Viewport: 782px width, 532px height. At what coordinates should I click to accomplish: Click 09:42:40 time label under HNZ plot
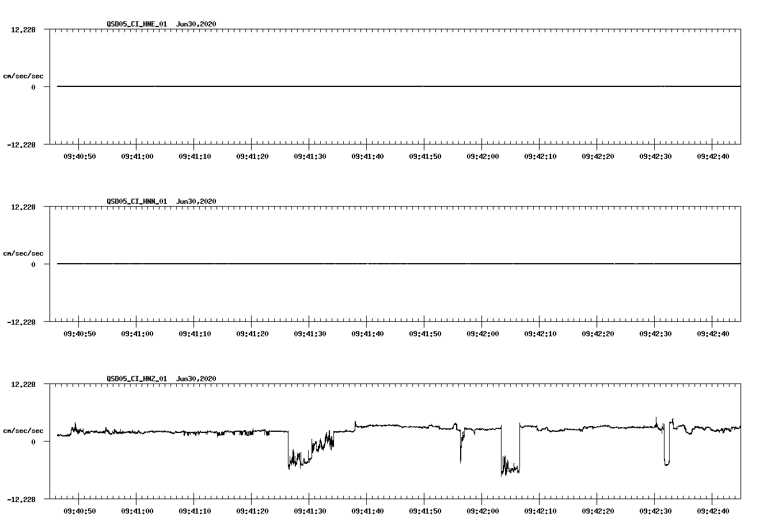713,511
